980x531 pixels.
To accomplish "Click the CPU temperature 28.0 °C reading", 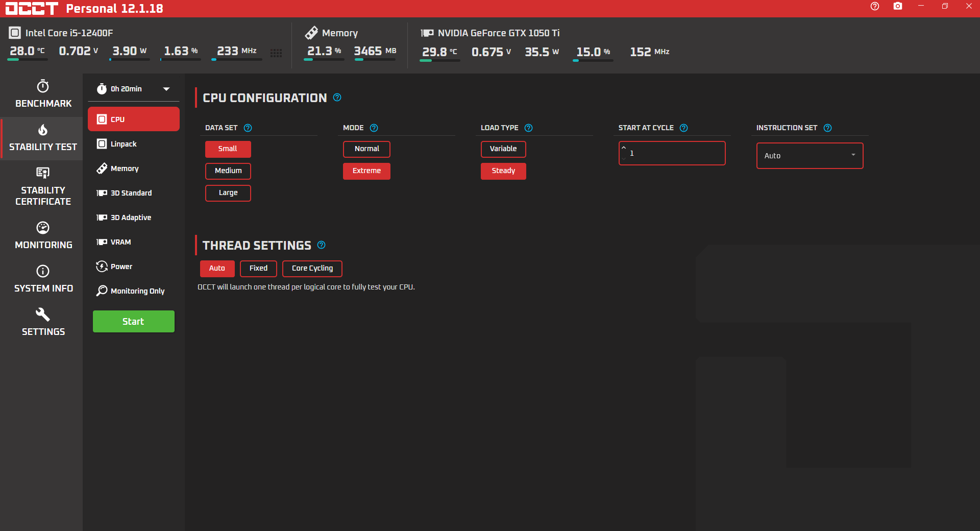I will point(28,51).
